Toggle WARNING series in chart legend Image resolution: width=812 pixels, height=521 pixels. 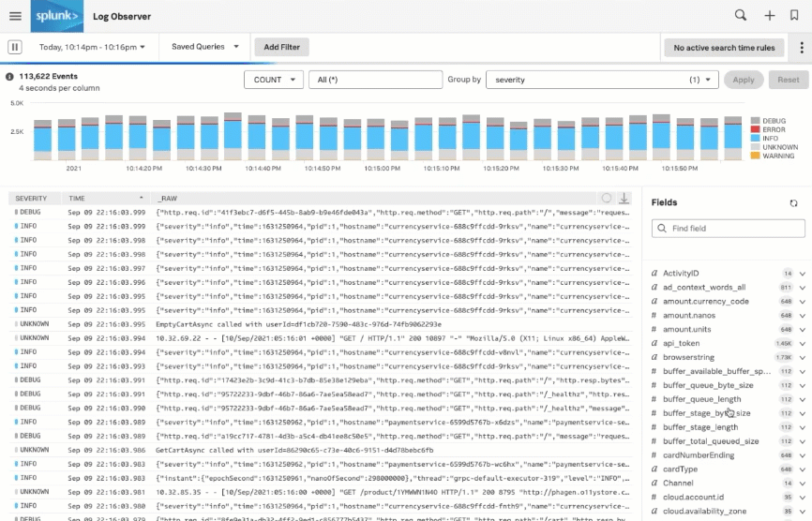pyautogui.click(x=773, y=156)
